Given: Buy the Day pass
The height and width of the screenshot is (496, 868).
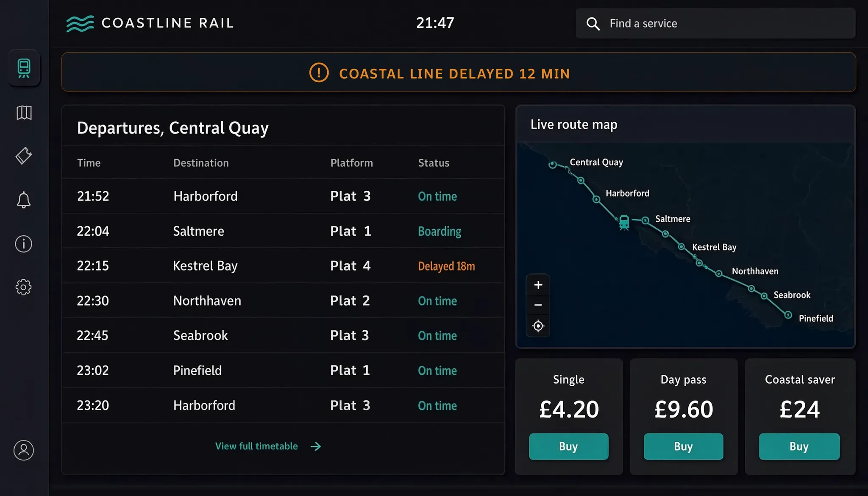Looking at the screenshot, I should click(x=684, y=446).
